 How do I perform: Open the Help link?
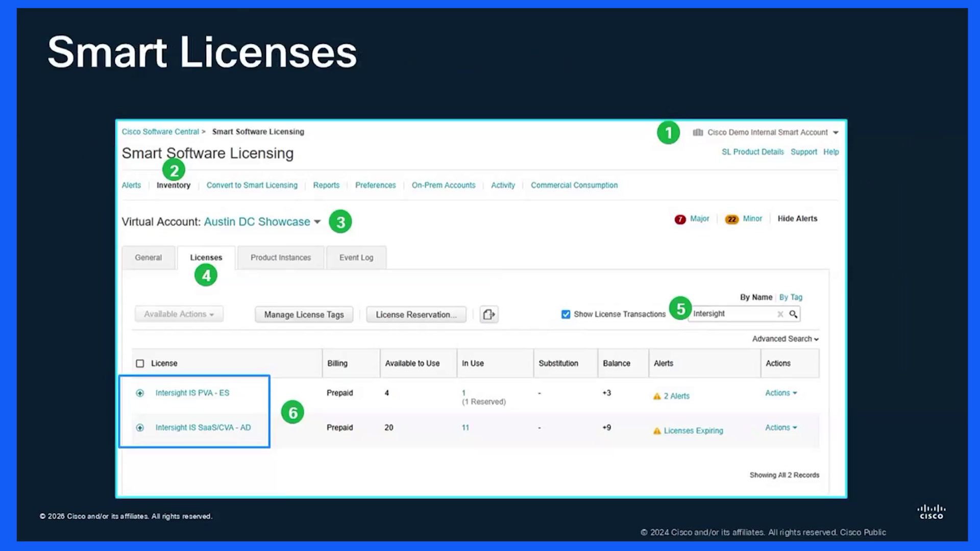click(831, 152)
